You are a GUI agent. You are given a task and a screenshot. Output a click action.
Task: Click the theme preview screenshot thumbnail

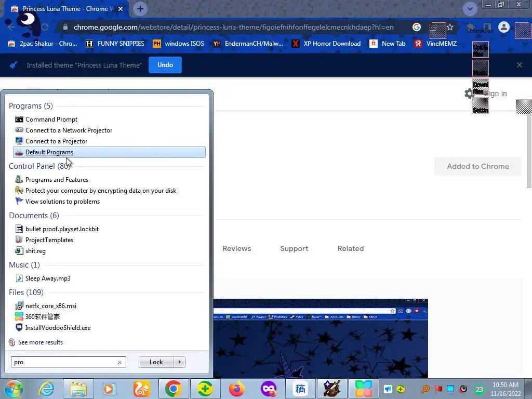pyautogui.click(x=321, y=338)
